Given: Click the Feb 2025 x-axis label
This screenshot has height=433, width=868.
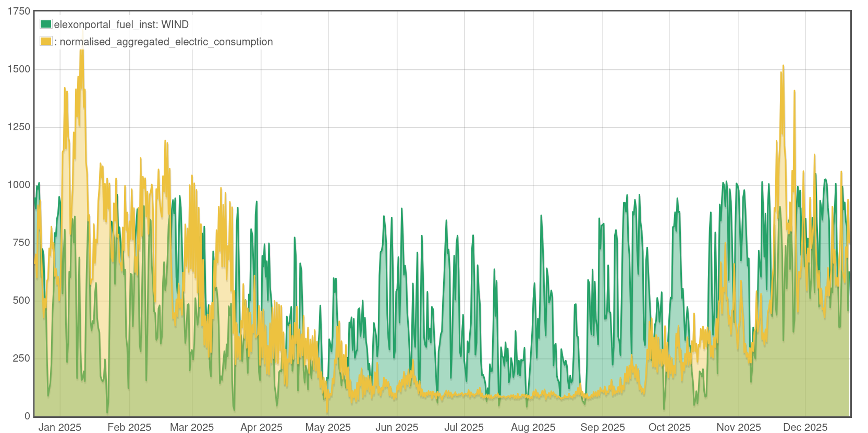Looking at the screenshot, I should 129,427.
